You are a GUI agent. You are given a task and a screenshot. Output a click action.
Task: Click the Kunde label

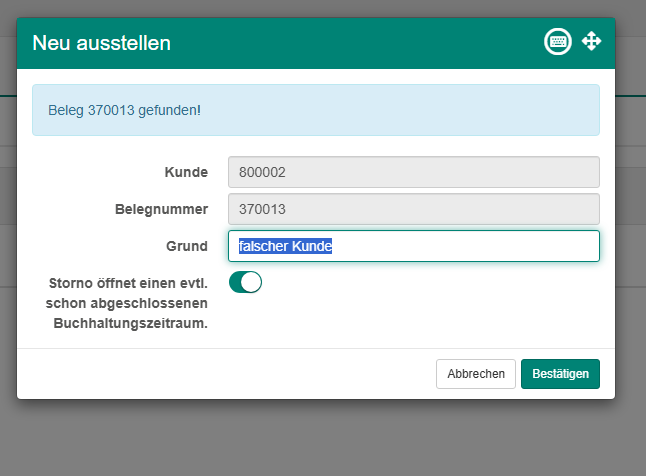185,172
